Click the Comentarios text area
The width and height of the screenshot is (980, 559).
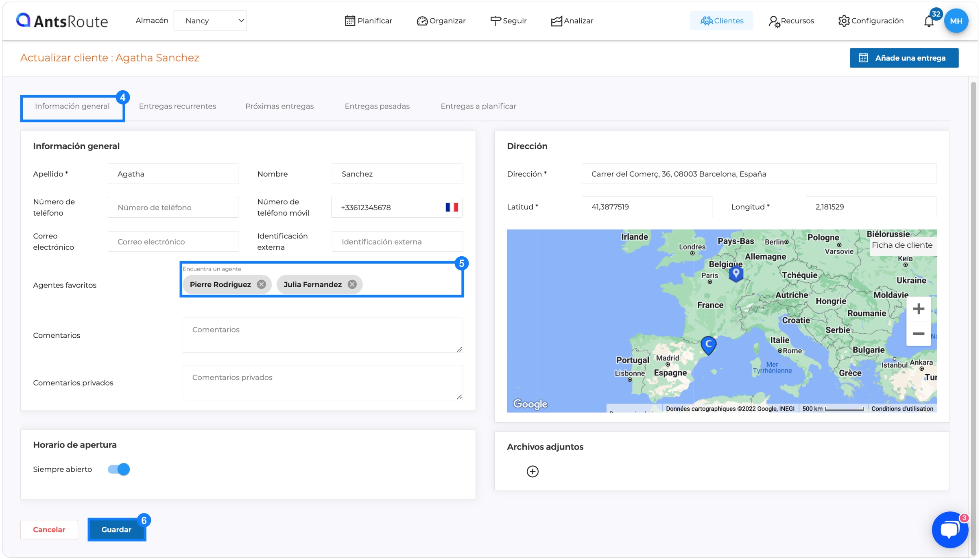pyautogui.click(x=323, y=335)
